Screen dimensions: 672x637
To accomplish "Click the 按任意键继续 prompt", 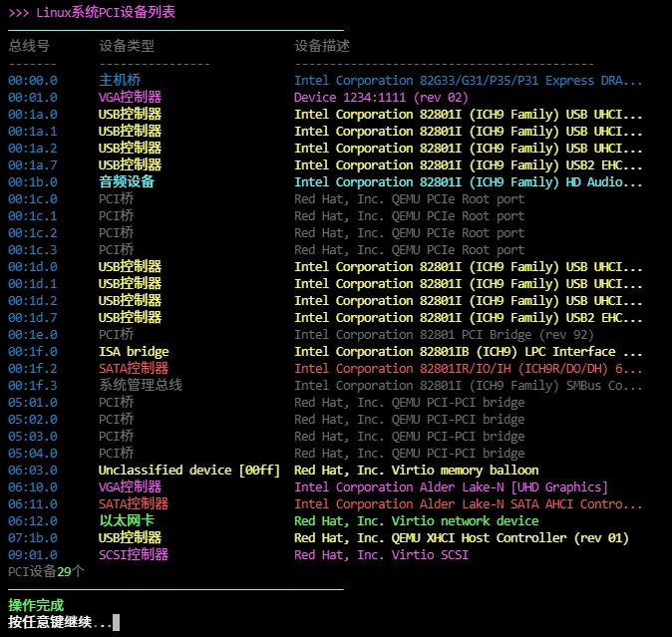I will [x=60, y=622].
